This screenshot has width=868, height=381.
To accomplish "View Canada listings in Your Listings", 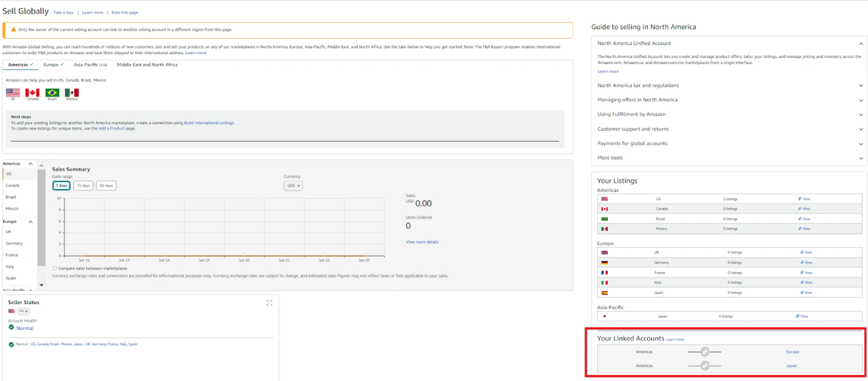I will coord(804,209).
